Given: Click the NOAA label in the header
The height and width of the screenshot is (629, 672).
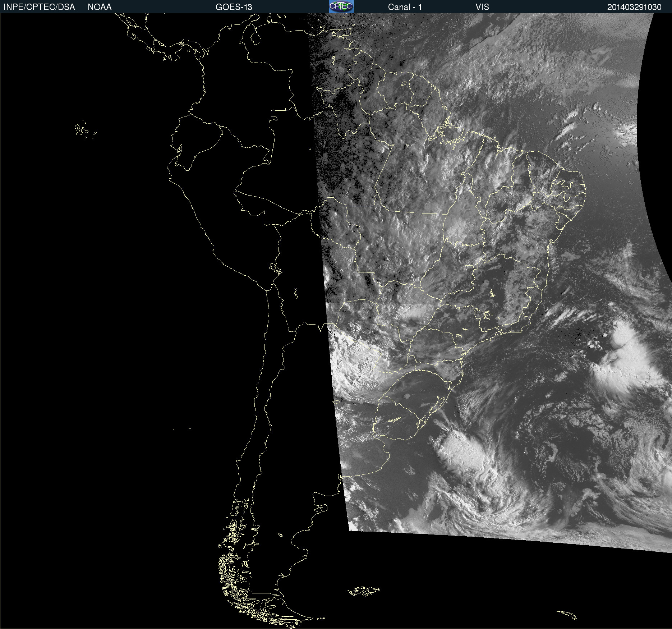Looking at the screenshot, I should (x=100, y=7).
